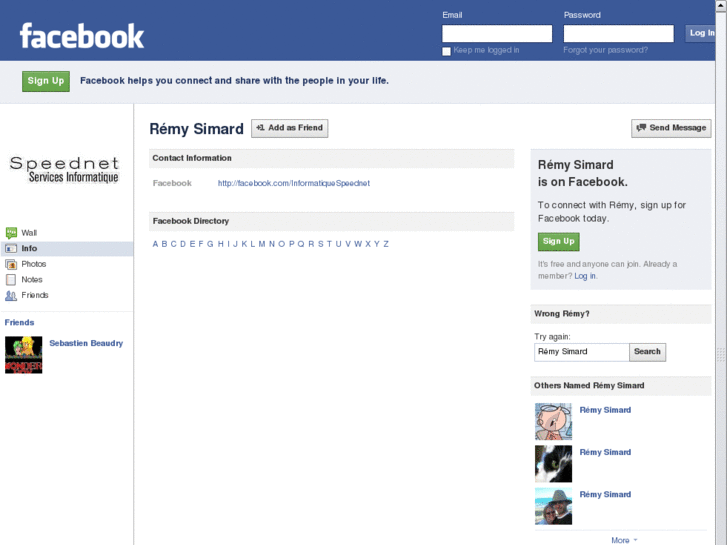This screenshot has width=727, height=545.
Task: Click the Rémy Simard profile name heading
Action: [196, 128]
